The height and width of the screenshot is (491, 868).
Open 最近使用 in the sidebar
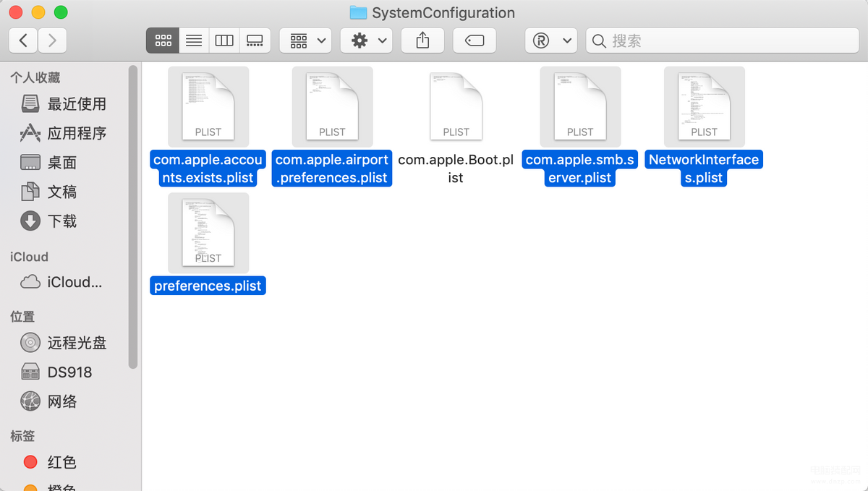click(64, 104)
